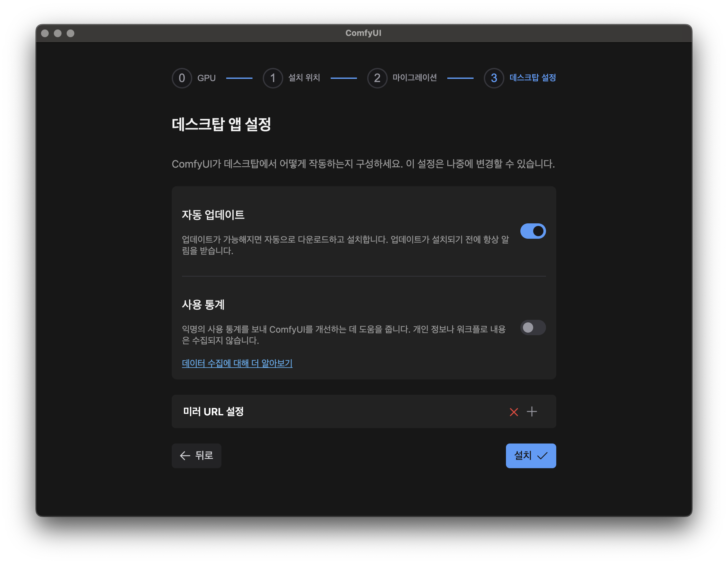Click the step 0 GPU circle

click(182, 78)
